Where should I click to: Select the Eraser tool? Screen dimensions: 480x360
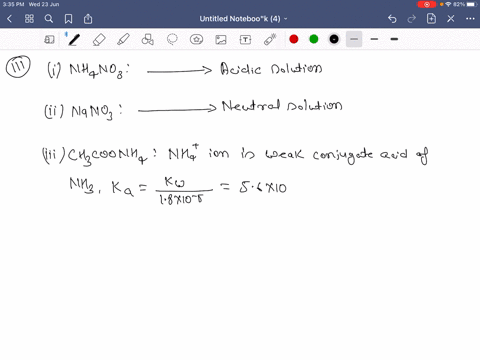click(99, 40)
